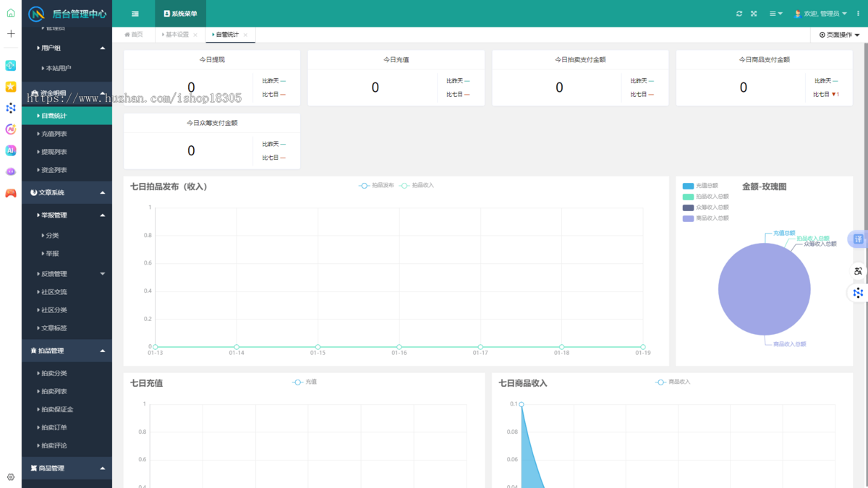Close the 基本设置 tab
Image resolution: width=868 pixels, height=488 pixels.
(195, 35)
